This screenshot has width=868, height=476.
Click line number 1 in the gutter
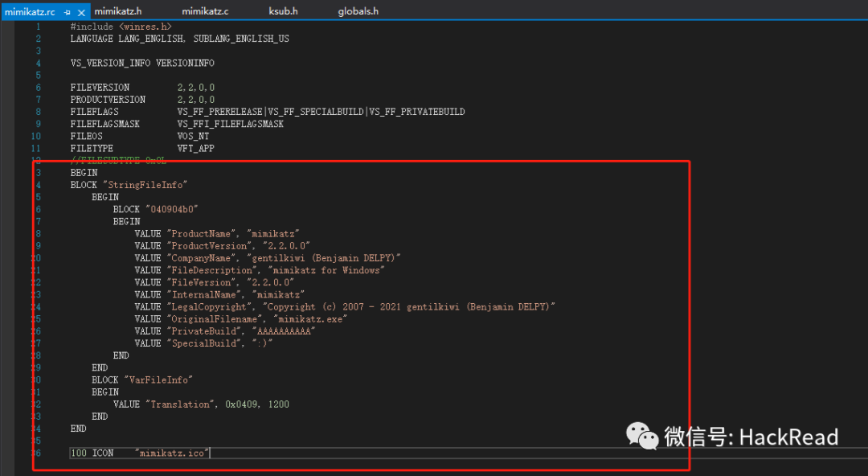point(39,27)
